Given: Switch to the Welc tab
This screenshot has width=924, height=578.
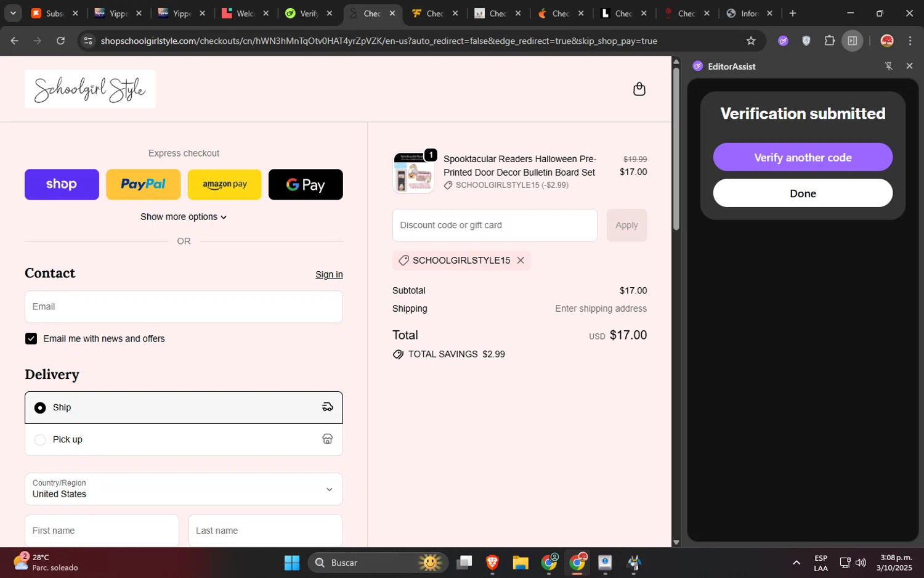Looking at the screenshot, I should [245, 13].
